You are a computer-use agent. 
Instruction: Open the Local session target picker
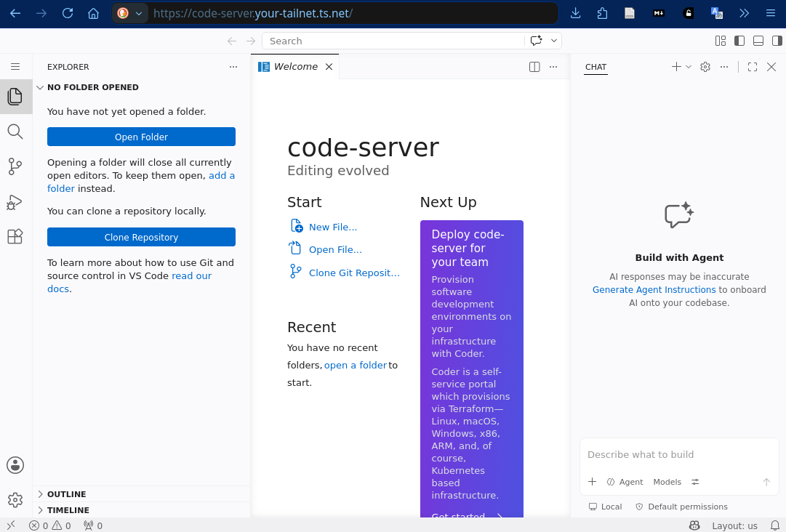point(605,507)
